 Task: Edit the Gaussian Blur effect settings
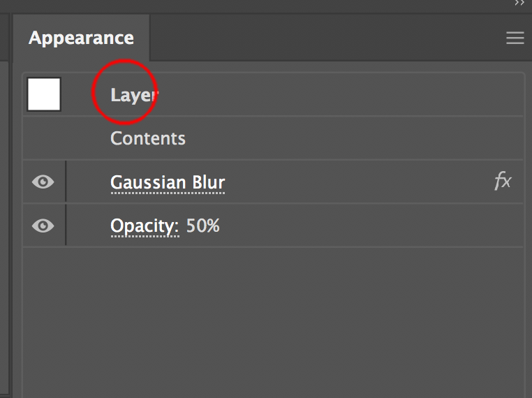(168, 183)
